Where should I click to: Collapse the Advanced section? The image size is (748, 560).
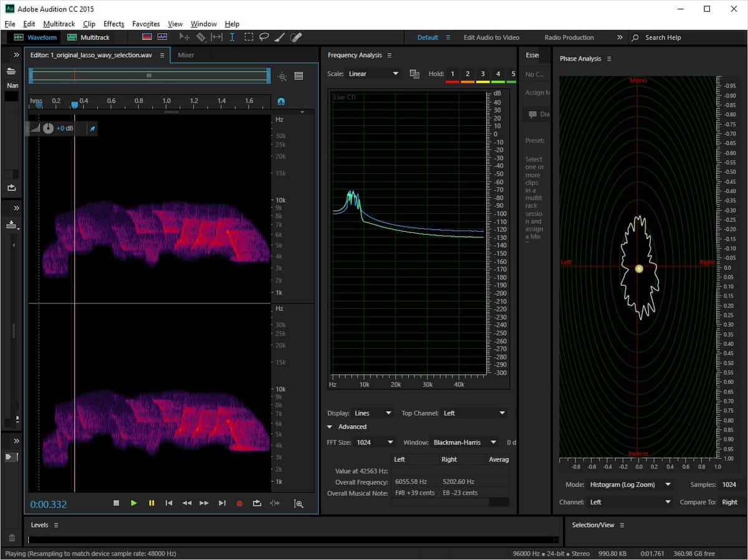pos(330,427)
